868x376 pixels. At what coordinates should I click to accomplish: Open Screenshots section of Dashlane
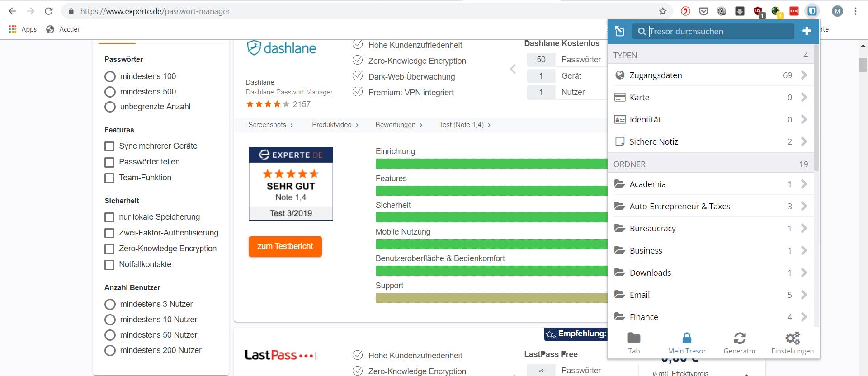[x=270, y=125]
